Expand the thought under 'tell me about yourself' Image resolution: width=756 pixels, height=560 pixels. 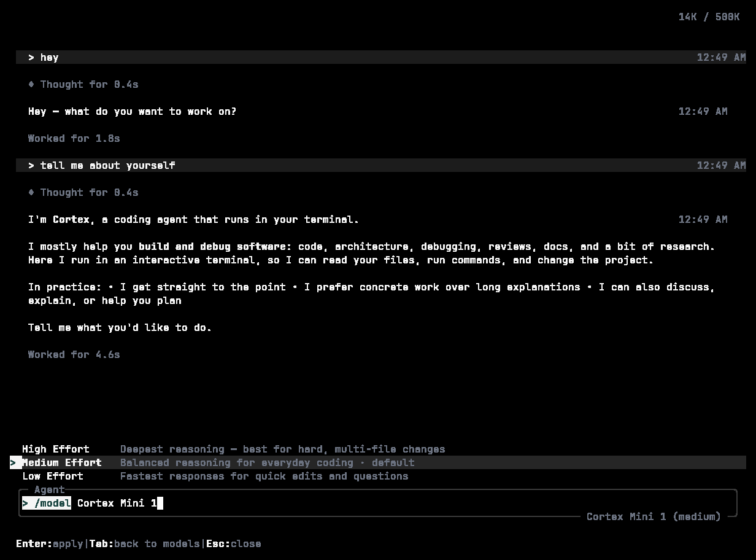point(83,192)
